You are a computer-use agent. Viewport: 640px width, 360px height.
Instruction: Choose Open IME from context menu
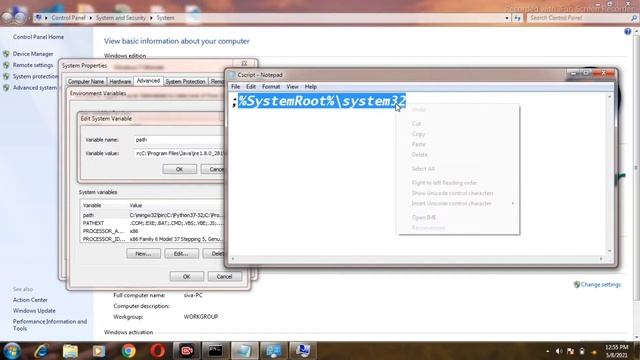tap(458, 218)
